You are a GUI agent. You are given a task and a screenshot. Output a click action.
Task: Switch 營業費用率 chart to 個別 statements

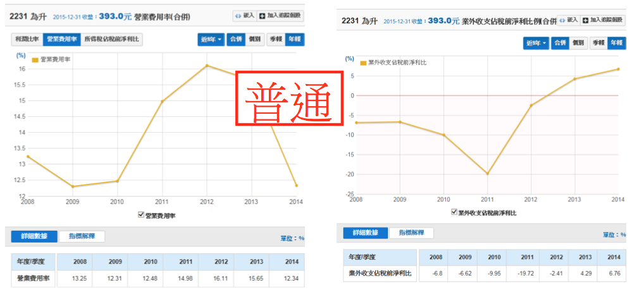coord(255,40)
